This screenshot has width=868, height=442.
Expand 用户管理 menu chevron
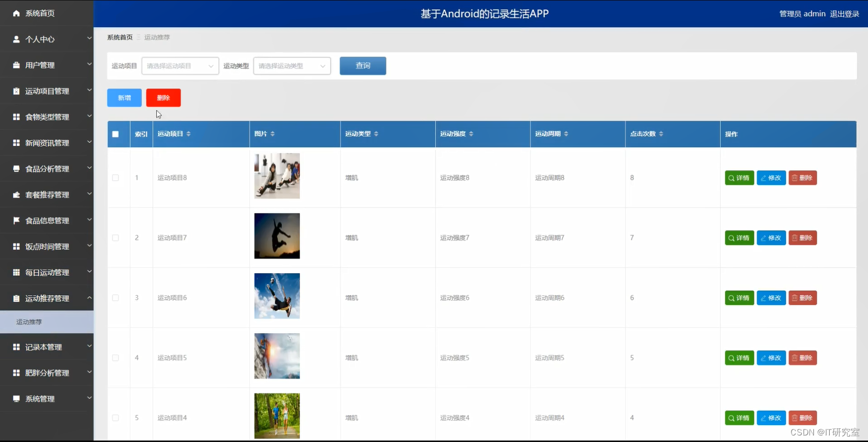click(89, 64)
